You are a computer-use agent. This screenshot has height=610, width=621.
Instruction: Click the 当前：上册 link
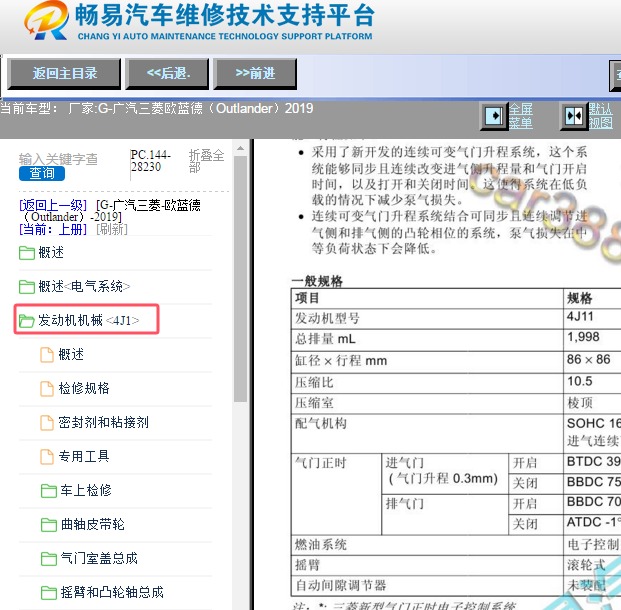[x=53, y=229]
